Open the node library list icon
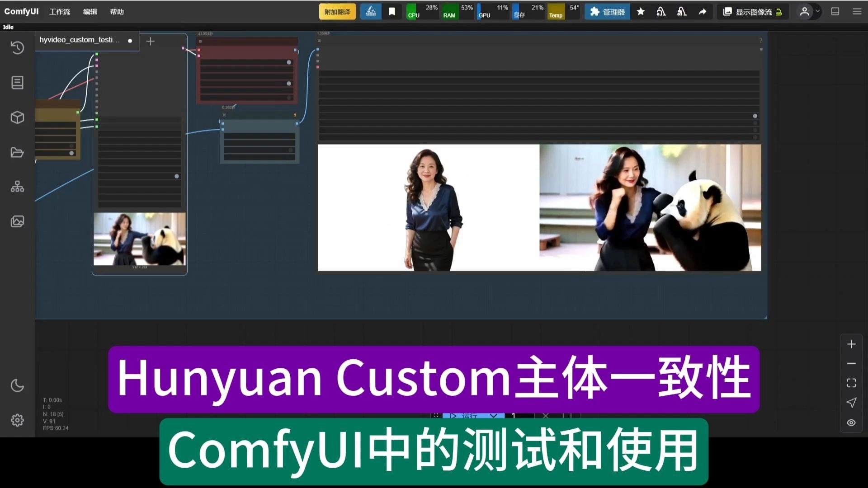The width and height of the screenshot is (868, 488). click(17, 83)
